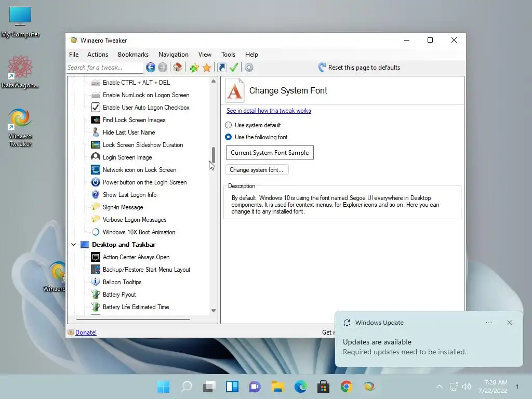Open the View menu
Viewport: 532px width, 399px height.
click(205, 54)
